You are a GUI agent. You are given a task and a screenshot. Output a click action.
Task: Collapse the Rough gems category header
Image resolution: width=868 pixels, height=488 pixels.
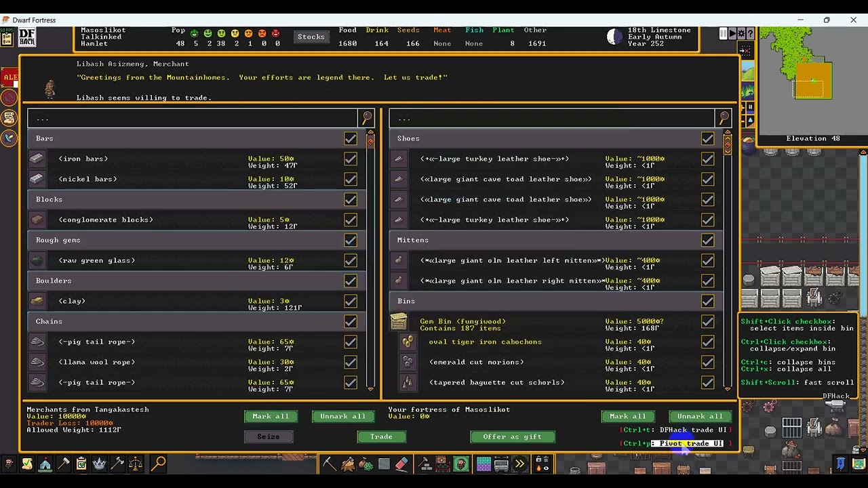[197, 240]
